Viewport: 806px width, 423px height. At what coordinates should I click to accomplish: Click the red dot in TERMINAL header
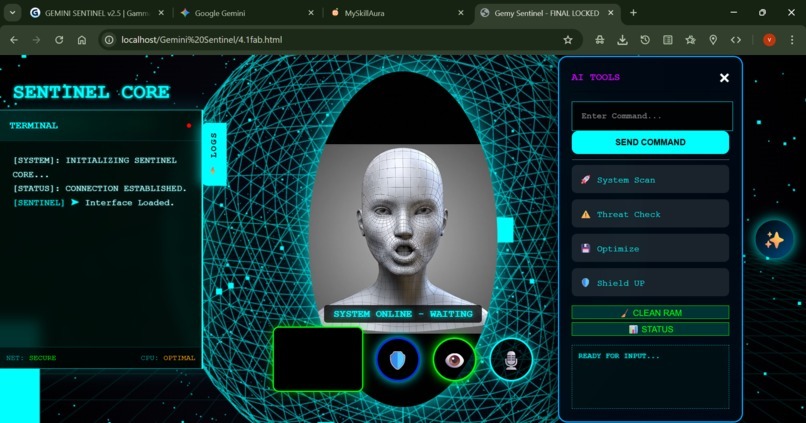coord(189,125)
